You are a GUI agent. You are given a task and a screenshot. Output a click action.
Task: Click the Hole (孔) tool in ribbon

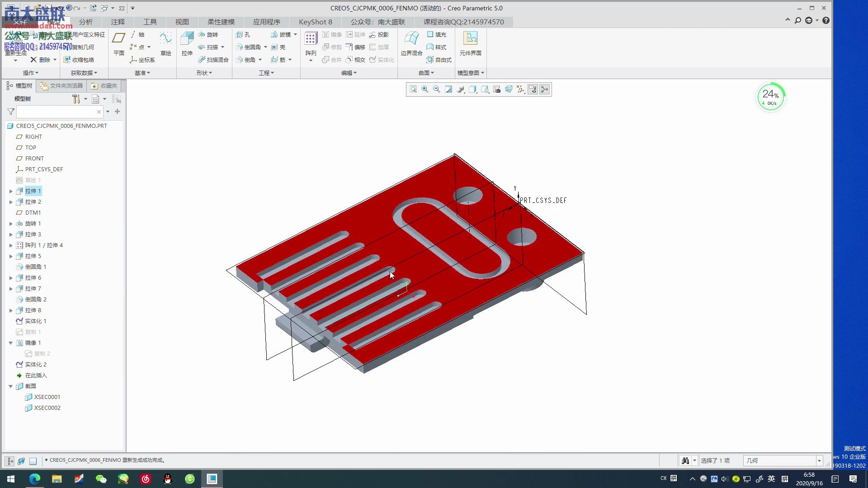(x=243, y=34)
